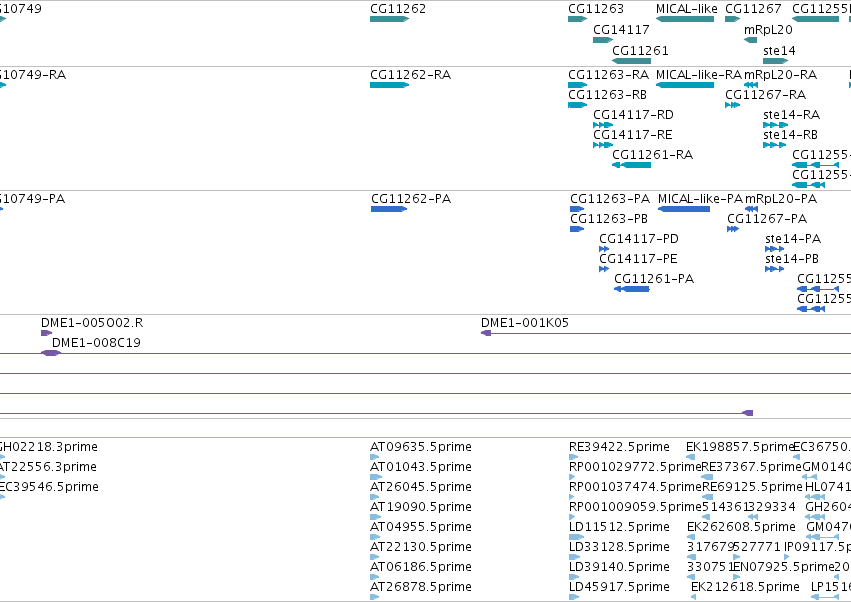The image size is (851, 602).
Task: Select the MICAL-like-PA protein bar
Action: click(x=684, y=209)
